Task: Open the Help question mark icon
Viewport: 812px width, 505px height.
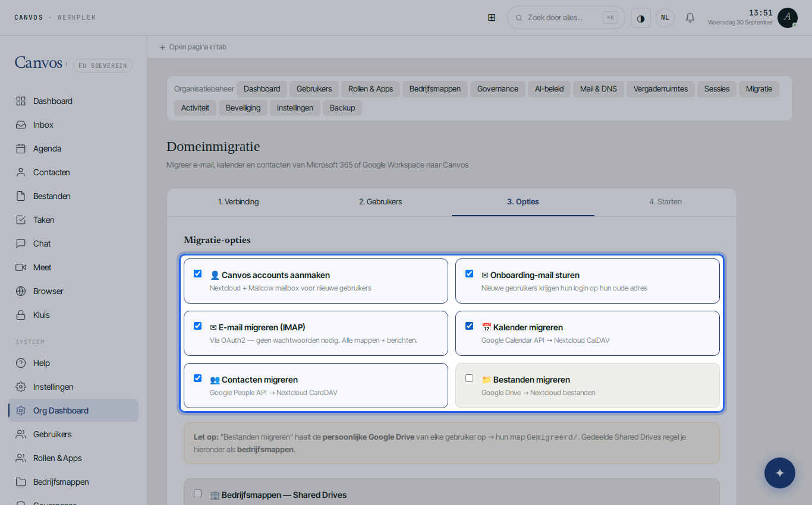Action: click(21, 363)
